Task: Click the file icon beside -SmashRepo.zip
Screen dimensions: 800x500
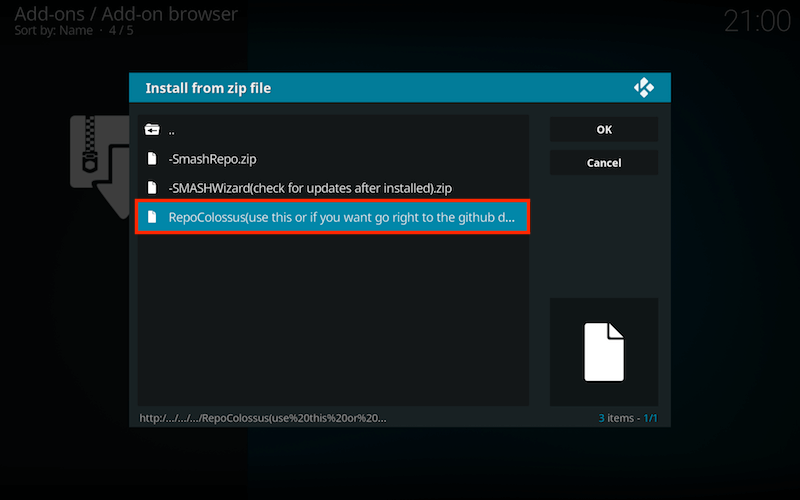Action: click(x=152, y=159)
